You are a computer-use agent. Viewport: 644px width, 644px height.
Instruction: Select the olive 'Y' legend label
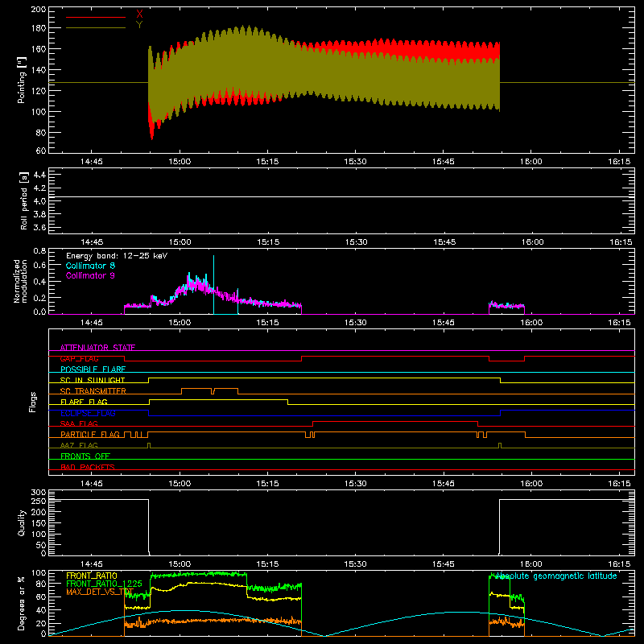[139, 25]
